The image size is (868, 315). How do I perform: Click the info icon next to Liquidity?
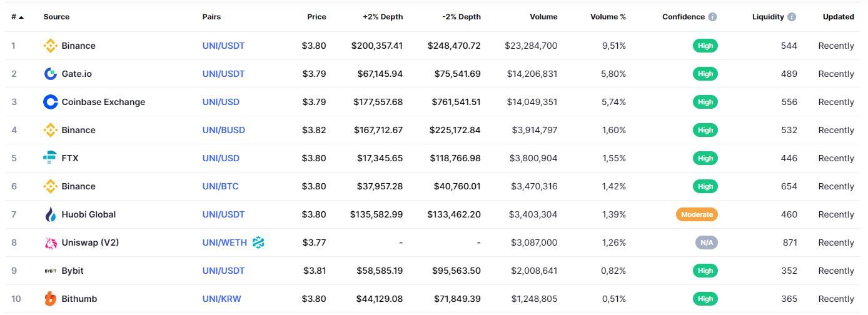click(792, 17)
